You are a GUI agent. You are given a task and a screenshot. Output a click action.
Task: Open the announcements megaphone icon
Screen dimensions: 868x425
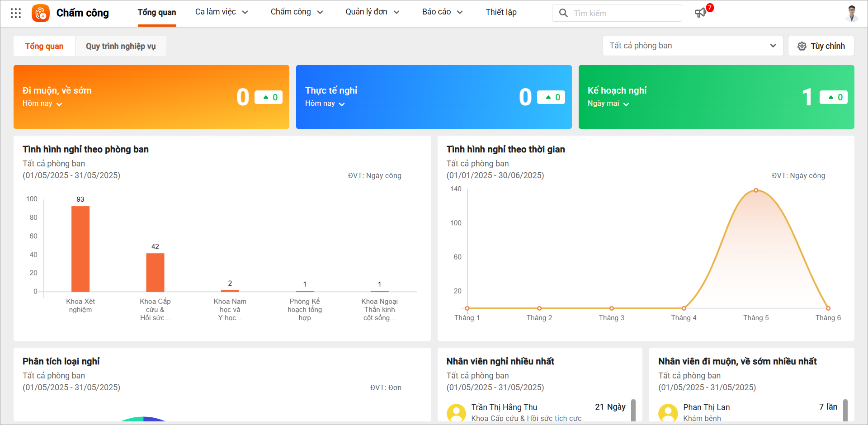point(700,13)
